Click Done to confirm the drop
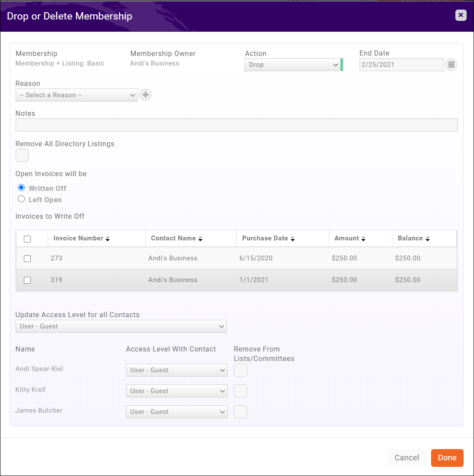 point(447,458)
